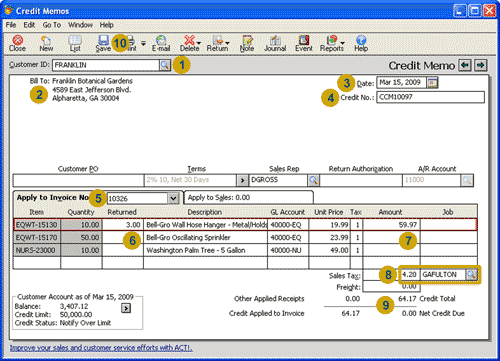Open the File menu
The height and width of the screenshot is (361, 500).
pyautogui.click(x=11, y=25)
